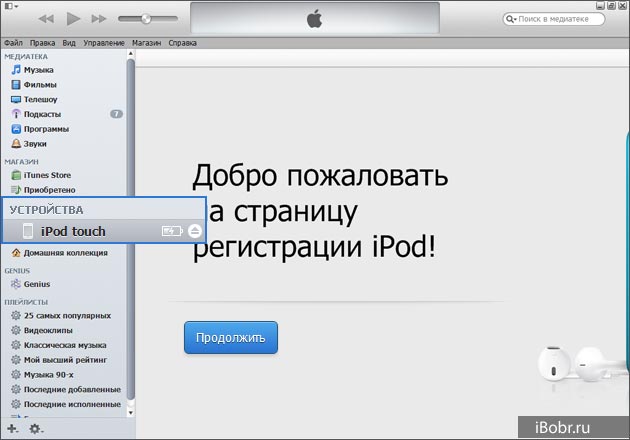Select the Видеоклипы playlist name
630x440 pixels.
pos(48,330)
